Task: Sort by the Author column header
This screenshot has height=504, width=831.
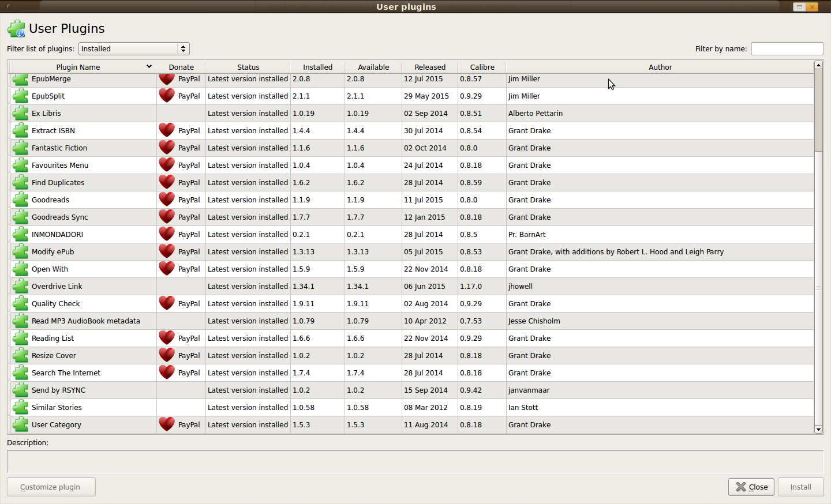Action: 660,67
